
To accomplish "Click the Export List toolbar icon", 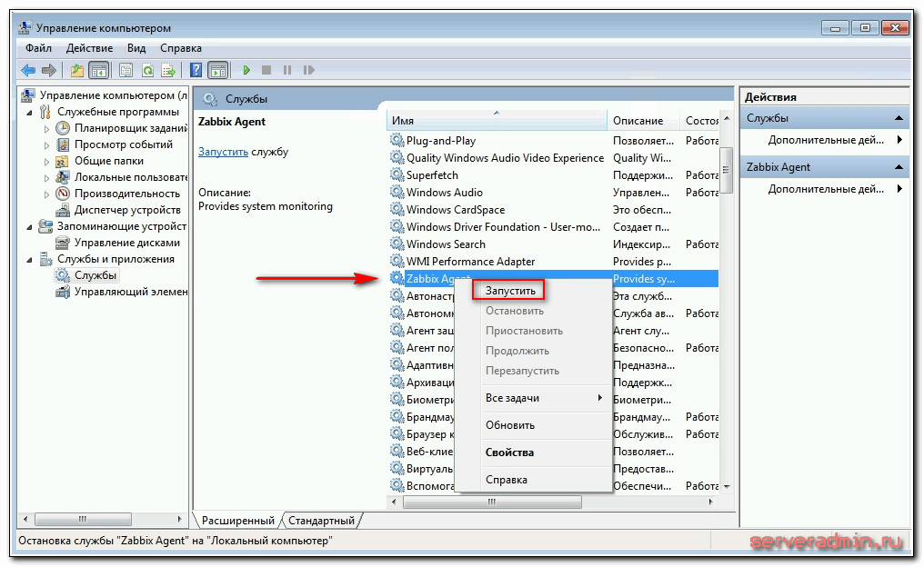I will click(168, 70).
